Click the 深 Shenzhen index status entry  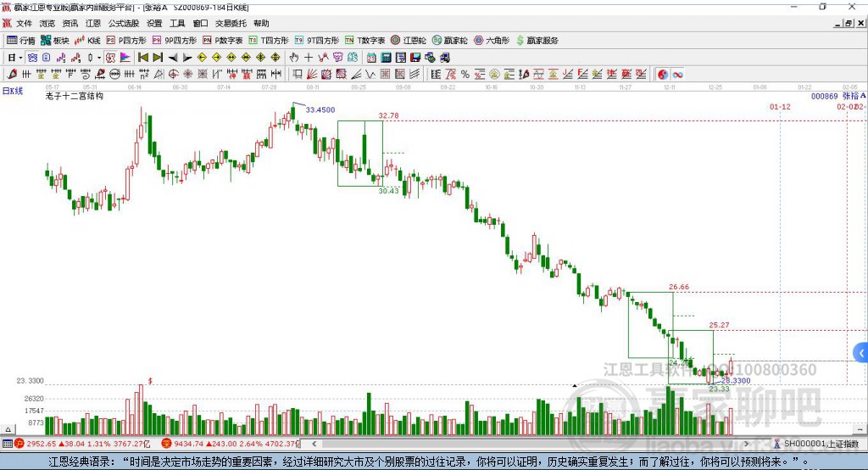tap(231, 444)
